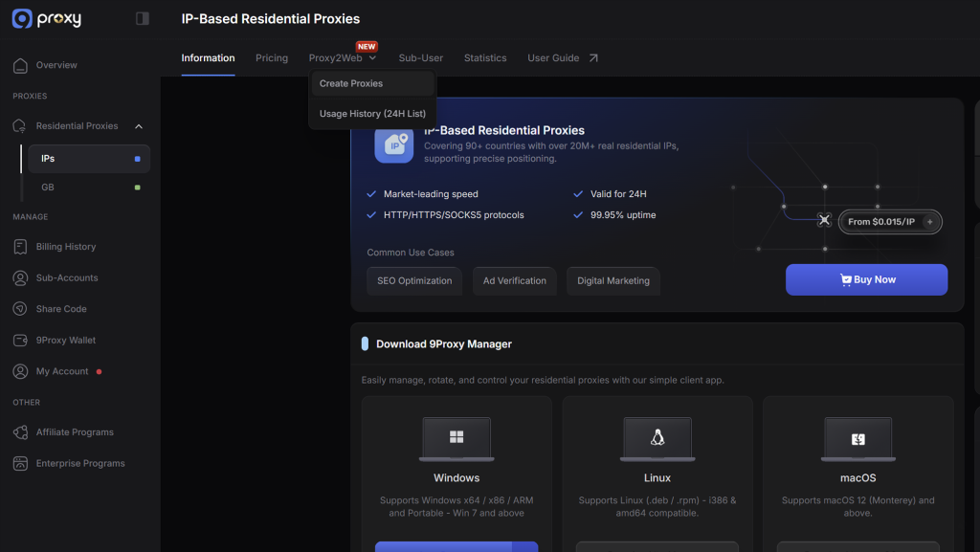Open Billing History from the sidebar icon

21,246
